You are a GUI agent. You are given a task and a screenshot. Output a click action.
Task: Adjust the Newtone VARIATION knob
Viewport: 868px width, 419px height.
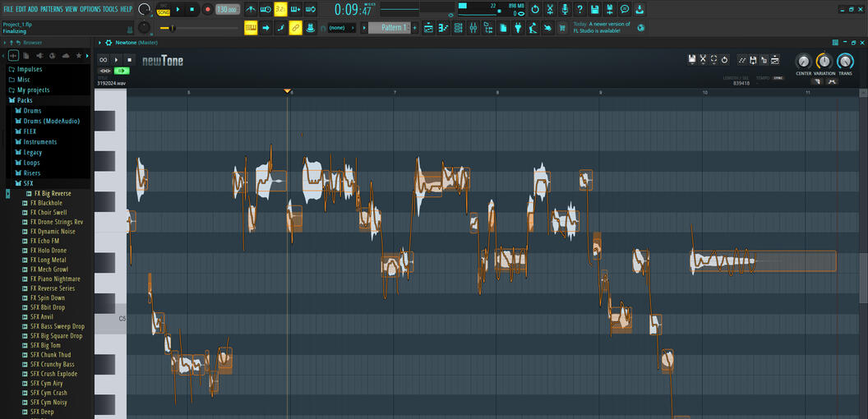[824, 62]
